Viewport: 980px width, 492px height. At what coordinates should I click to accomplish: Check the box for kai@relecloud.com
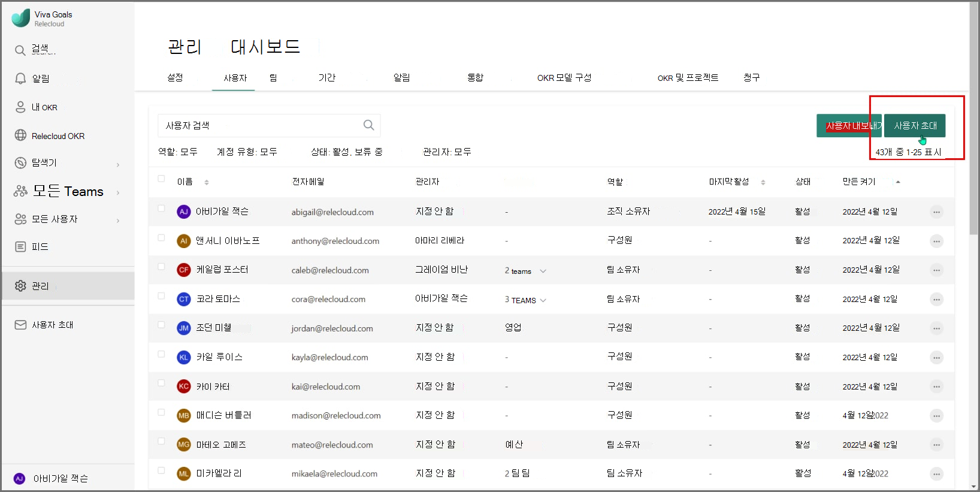click(161, 383)
